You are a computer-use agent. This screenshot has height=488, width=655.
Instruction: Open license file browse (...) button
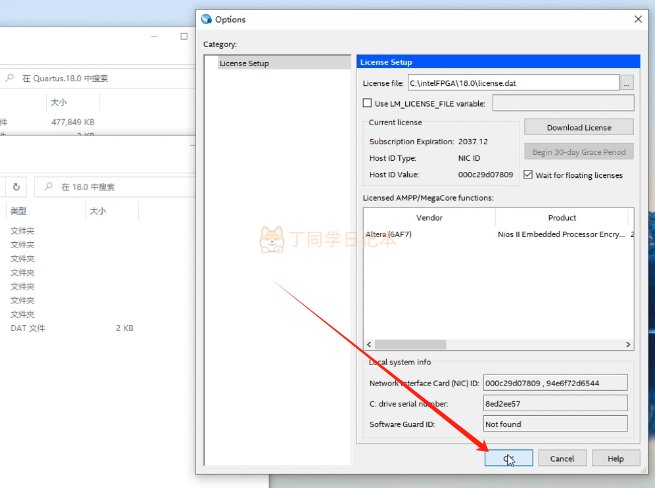tap(627, 83)
